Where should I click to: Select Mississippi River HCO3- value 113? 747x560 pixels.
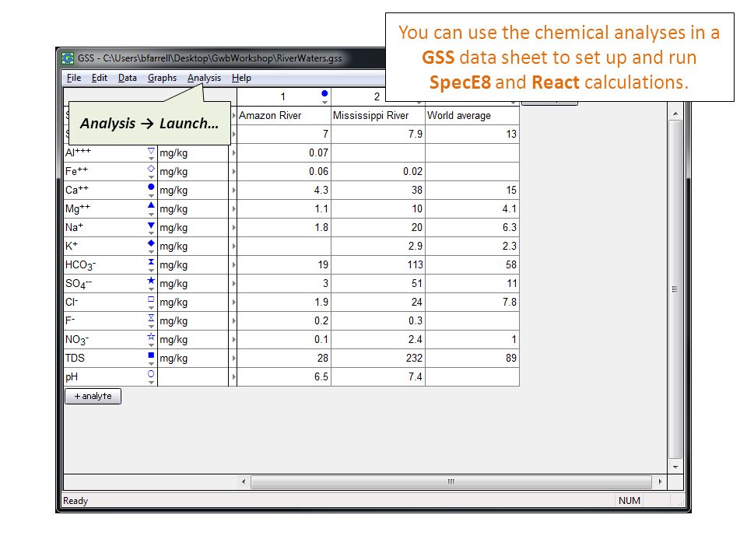[378, 264]
